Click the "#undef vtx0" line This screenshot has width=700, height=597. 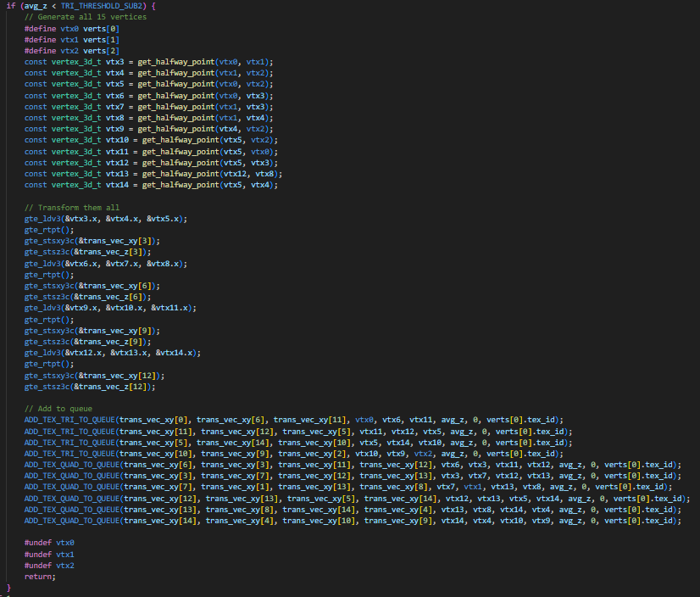49,543
